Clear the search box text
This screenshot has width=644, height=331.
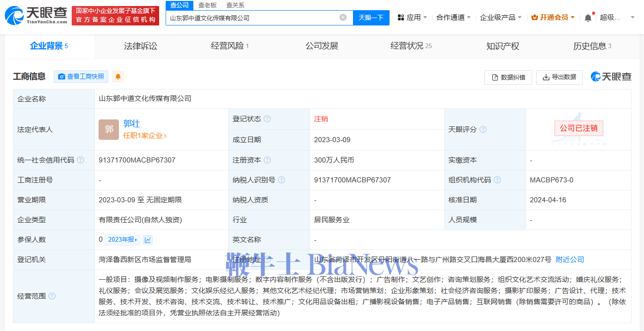pyautogui.click(x=343, y=18)
